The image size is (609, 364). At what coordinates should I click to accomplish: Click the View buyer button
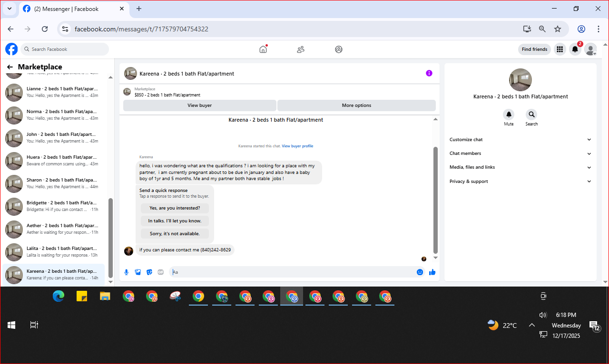200,105
